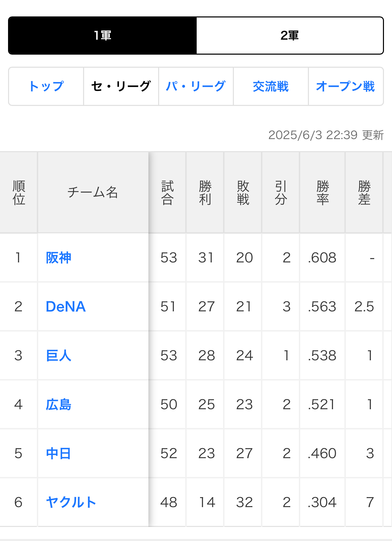This screenshot has height=541, width=392.
Task: Open the DeNA team link
Action: (66, 307)
